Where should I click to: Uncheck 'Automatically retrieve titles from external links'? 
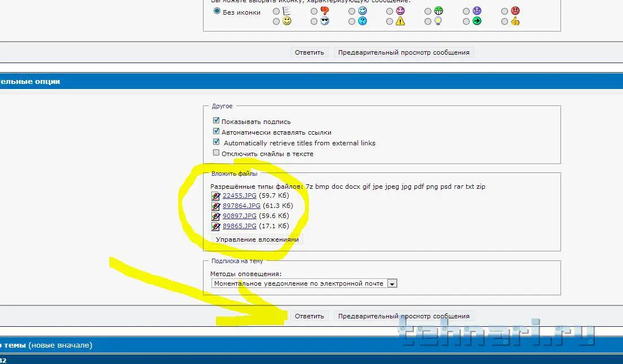click(216, 141)
